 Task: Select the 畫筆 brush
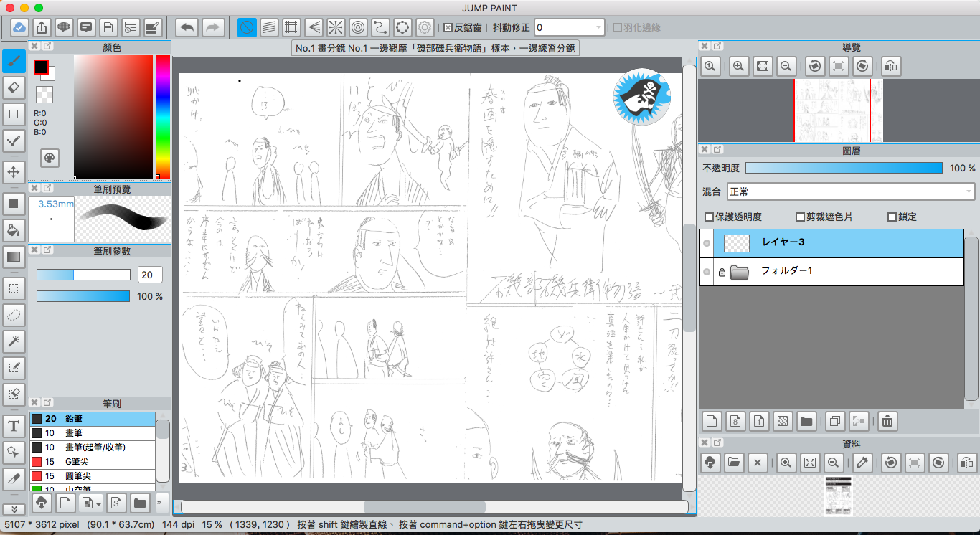(92, 432)
